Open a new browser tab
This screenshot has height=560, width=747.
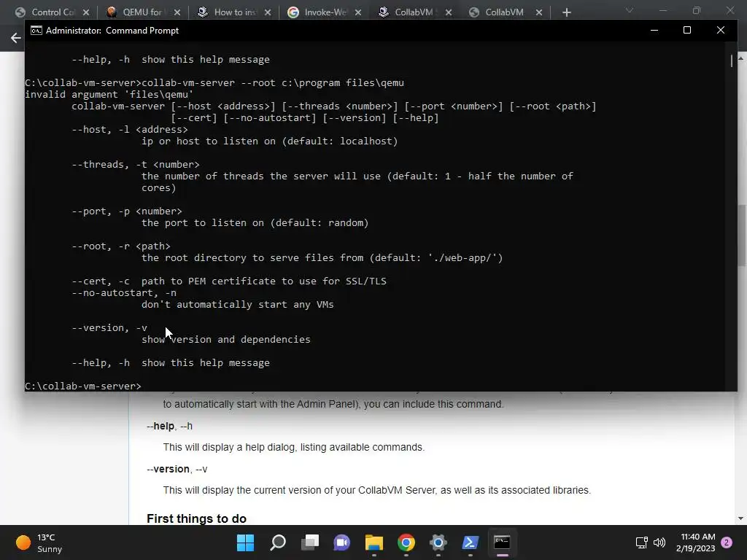tap(566, 12)
